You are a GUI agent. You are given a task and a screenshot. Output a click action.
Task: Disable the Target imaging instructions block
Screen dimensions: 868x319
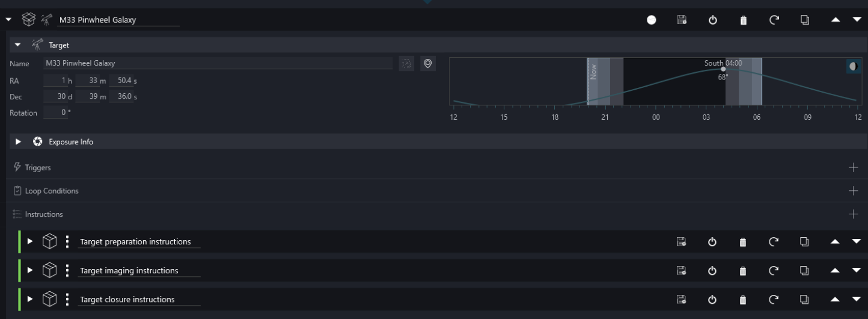point(712,271)
